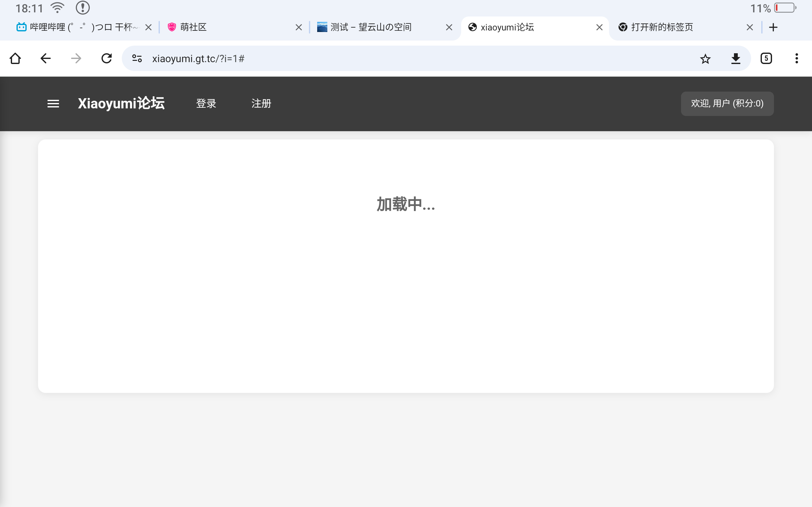Viewport: 812px width, 507px height.
Task: Bookmark this page with the star icon
Action: coord(705,59)
